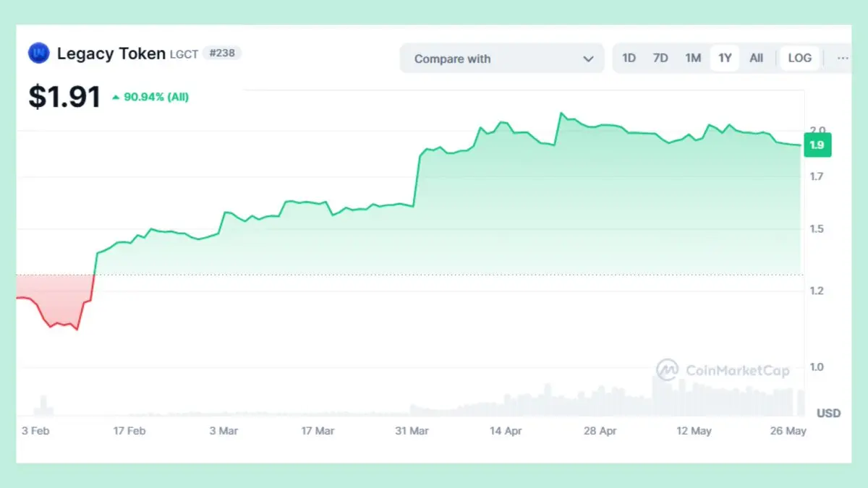The image size is (868, 488).
Task: Open the Compare with dropdown
Action: tap(502, 59)
